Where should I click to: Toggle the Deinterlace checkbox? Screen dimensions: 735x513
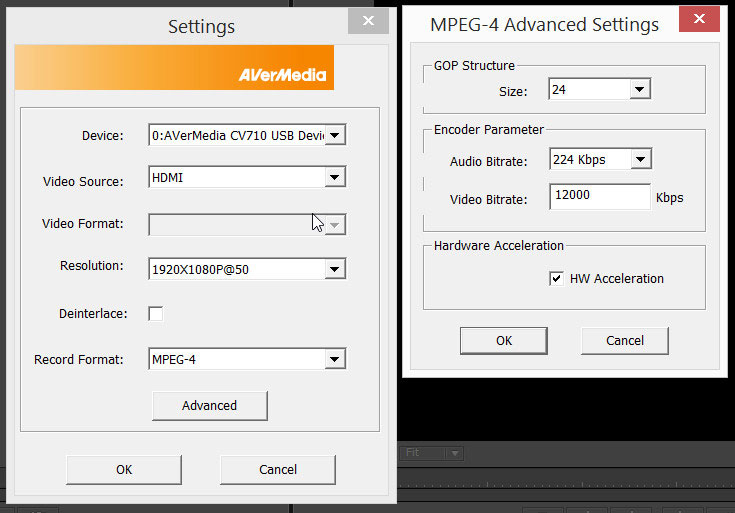(x=156, y=313)
